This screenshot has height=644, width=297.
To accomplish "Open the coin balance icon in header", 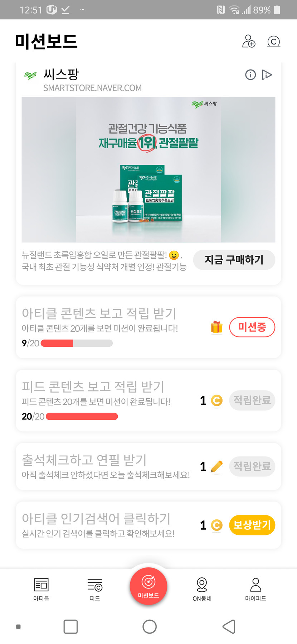I will point(274,42).
